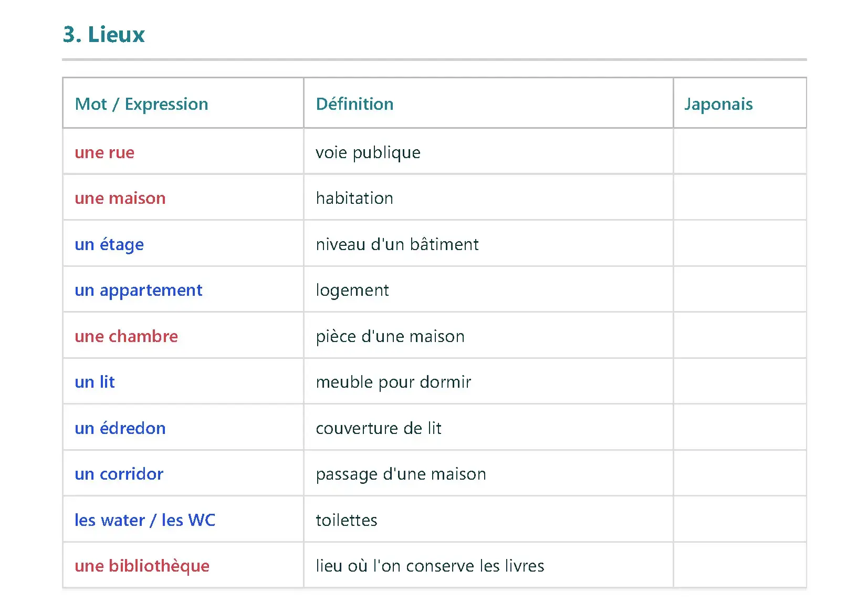Screen dimensions: 868x611
Task: Pick the word 'un lit'
Action: (x=95, y=382)
